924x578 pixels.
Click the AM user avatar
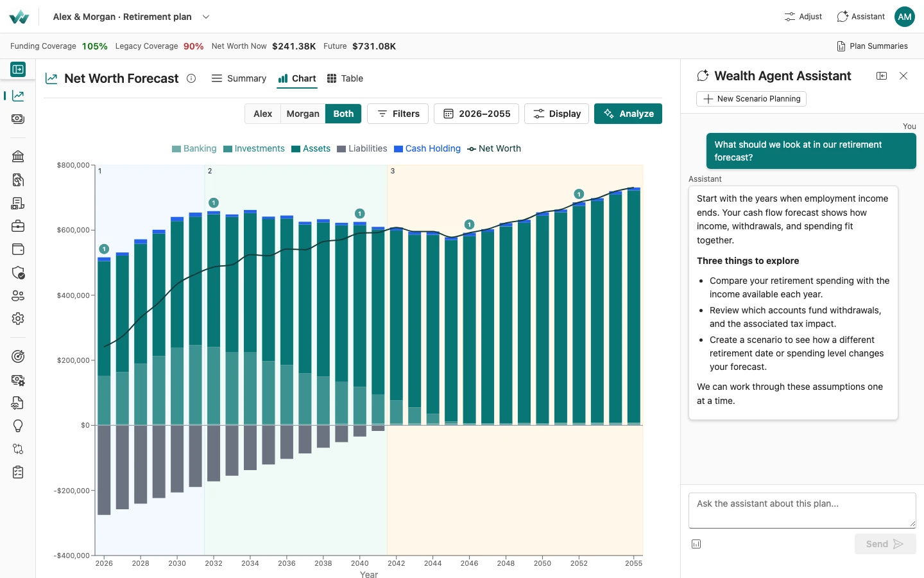click(905, 17)
